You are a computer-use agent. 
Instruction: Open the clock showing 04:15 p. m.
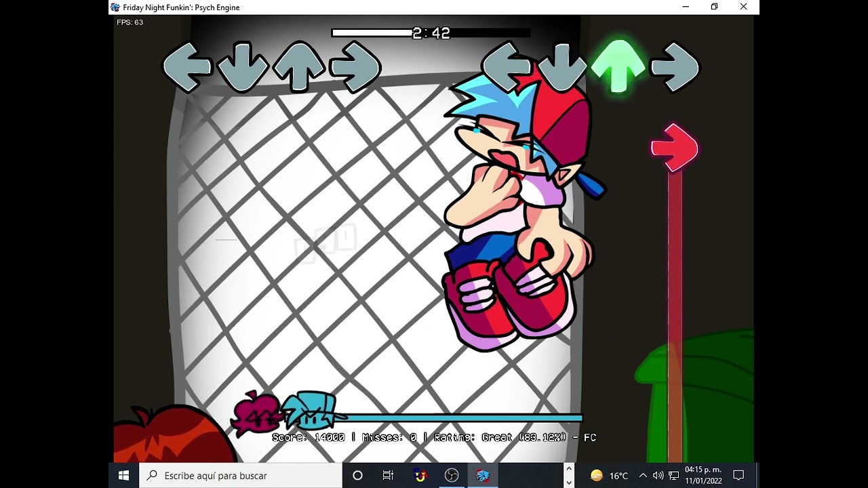point(703,475)
